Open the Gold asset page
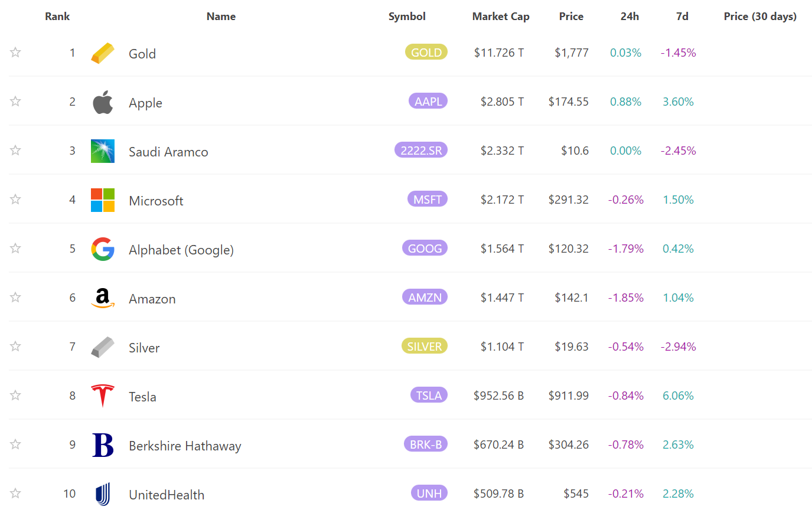This screenshot has height=513, width=812. tap(142, 54)
